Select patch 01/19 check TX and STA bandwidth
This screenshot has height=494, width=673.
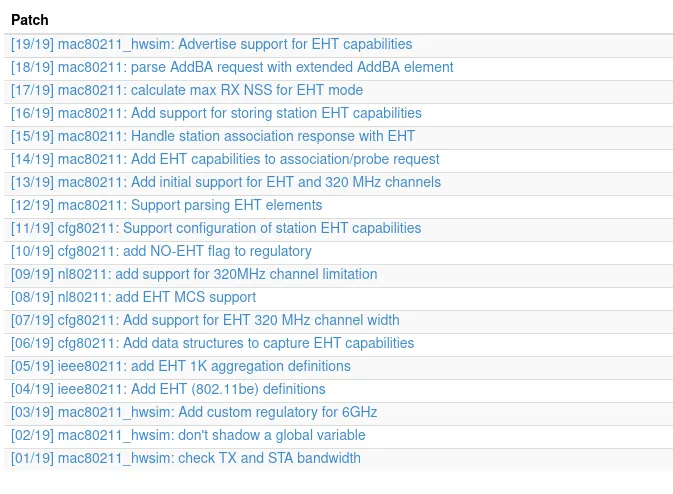pyautogui.click(x=186, y=458)
